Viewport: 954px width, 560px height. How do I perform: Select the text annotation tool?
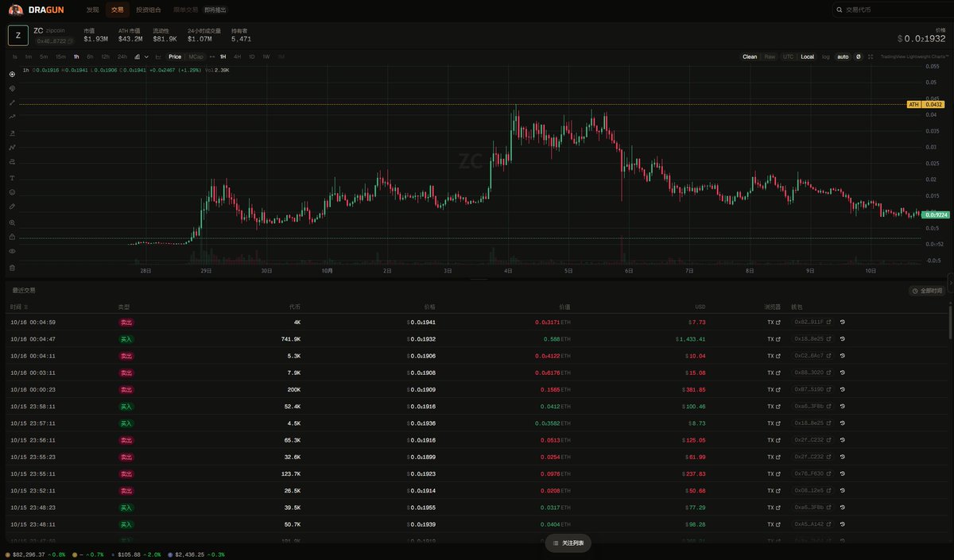[12, 178]
